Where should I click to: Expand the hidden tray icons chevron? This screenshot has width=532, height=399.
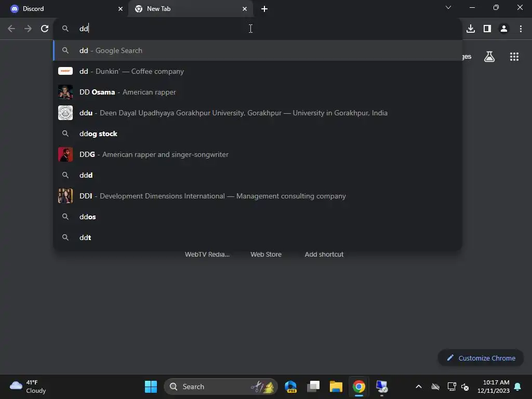click(x=419, y=387)
